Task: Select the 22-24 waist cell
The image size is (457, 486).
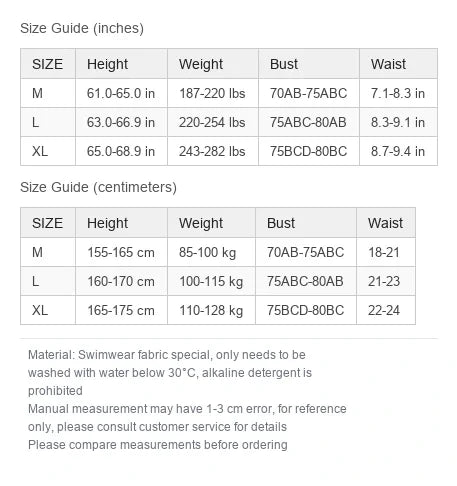Action: [x=386, y=310]
